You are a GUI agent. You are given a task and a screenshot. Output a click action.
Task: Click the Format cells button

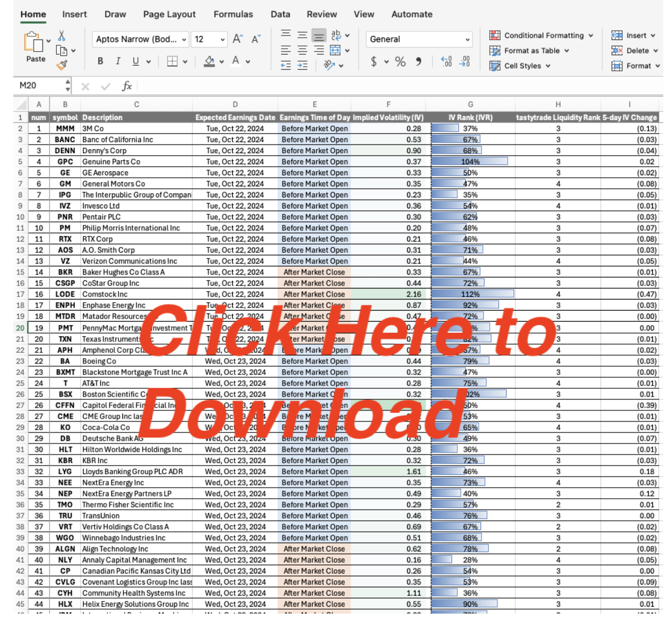(x=635, y=66)
